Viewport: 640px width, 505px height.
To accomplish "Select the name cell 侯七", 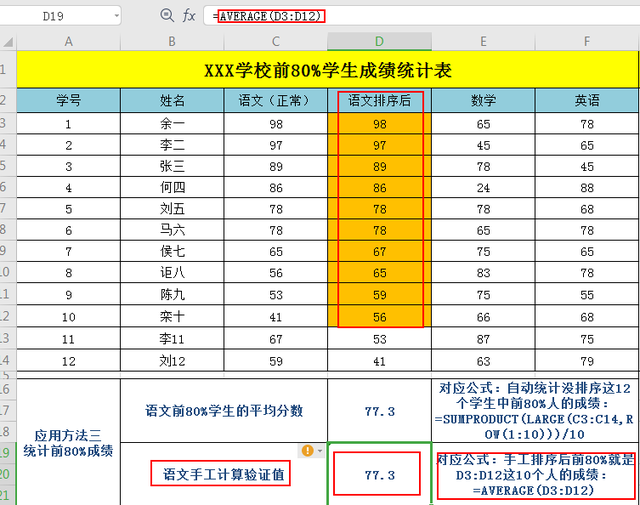I will point(172,251).
